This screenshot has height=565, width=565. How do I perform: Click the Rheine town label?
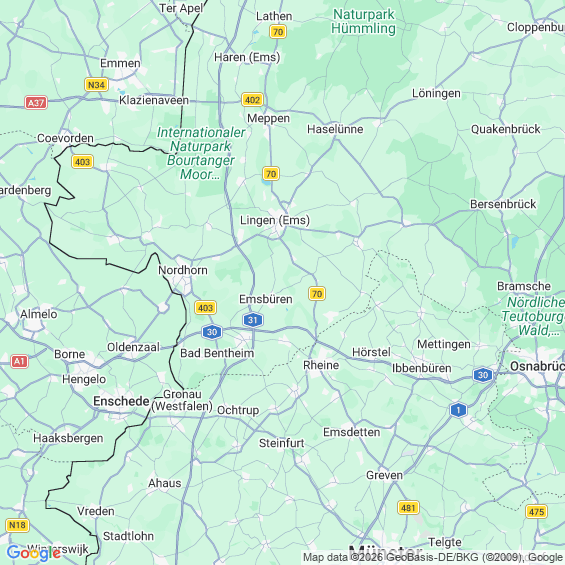pyautogui.click(x=321, y=365)
